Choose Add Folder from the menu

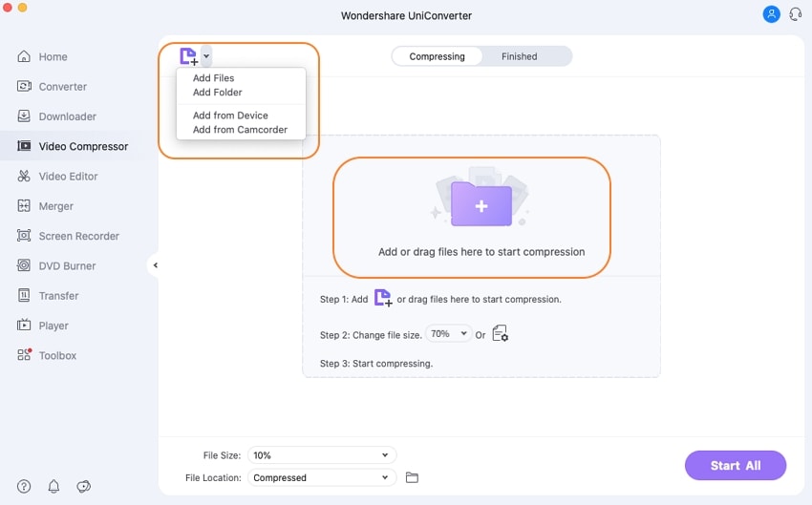point(218,93)
